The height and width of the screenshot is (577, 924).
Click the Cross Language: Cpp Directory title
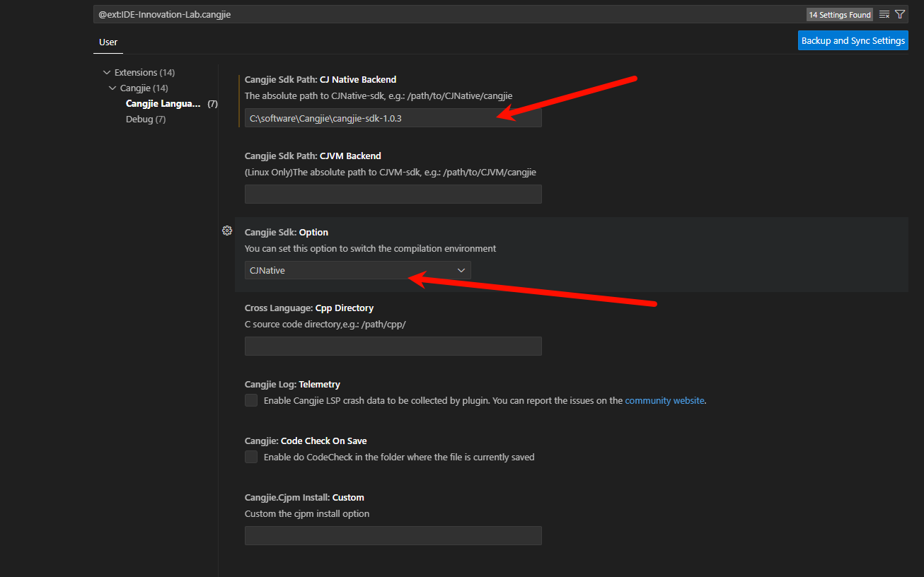tap(309, 308)
